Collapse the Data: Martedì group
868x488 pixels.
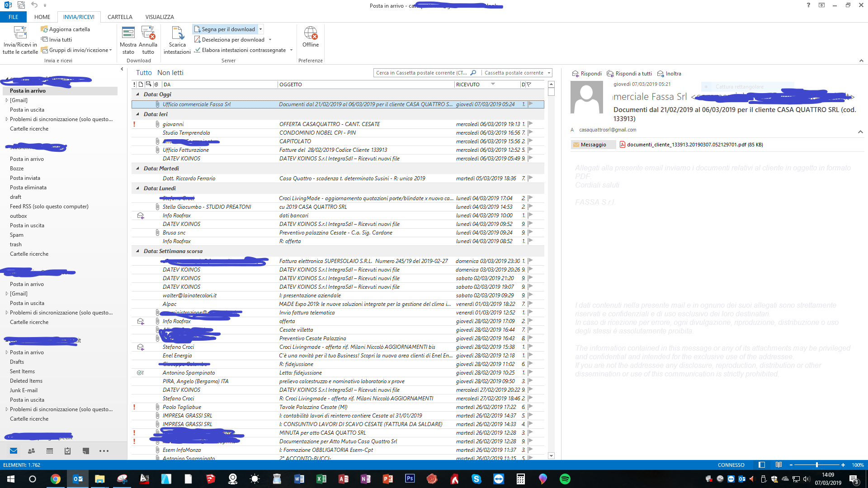coord(138,169)
